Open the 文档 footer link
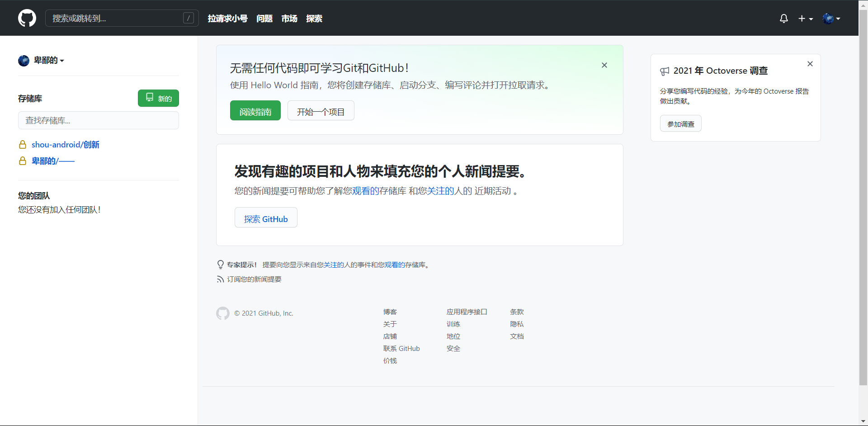 [x=517, y=336]
